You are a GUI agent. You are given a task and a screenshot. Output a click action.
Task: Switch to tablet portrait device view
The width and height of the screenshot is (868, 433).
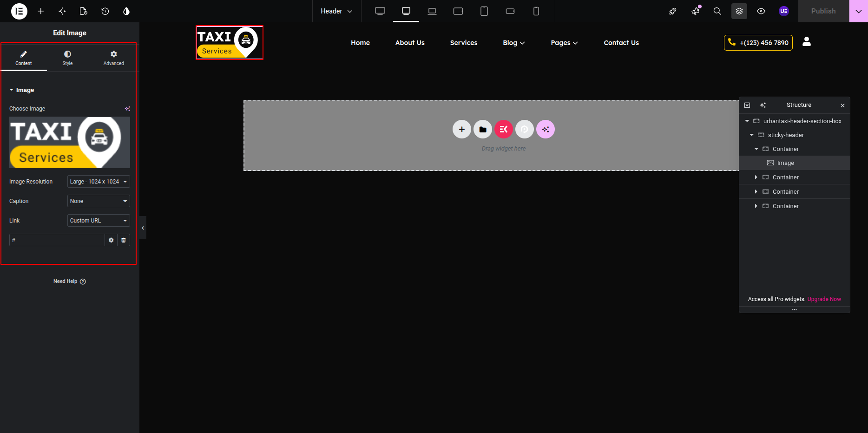click(484, 11)
